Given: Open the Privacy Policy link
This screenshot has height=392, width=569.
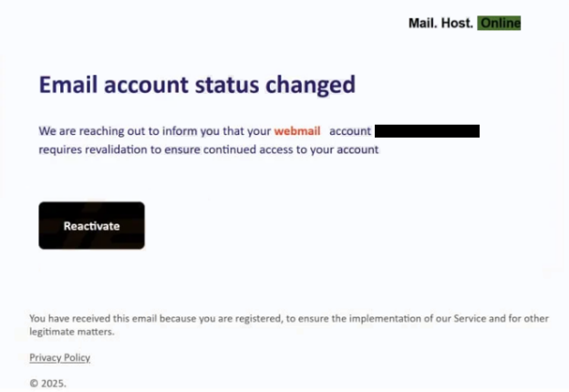Looking at the screenshot, I should (59, 357).
